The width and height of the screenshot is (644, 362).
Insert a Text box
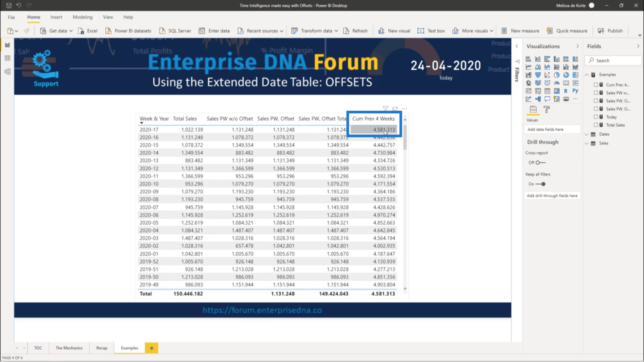(x=431, y=31)
